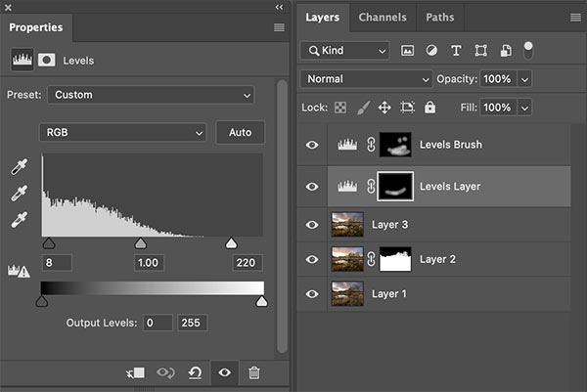The image size is (587, 392).
Task: Select the black point eyedropper
Action: point(18,167)
